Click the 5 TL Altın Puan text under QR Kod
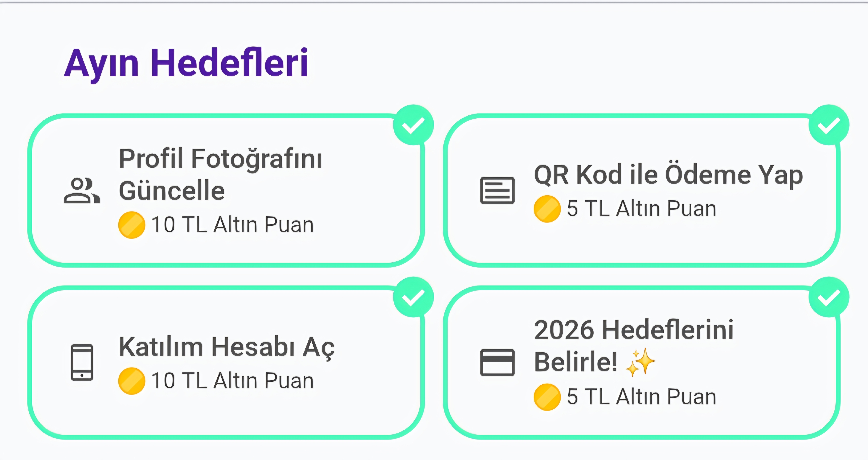Screen dimensions: 868x460 coord(642,209)
